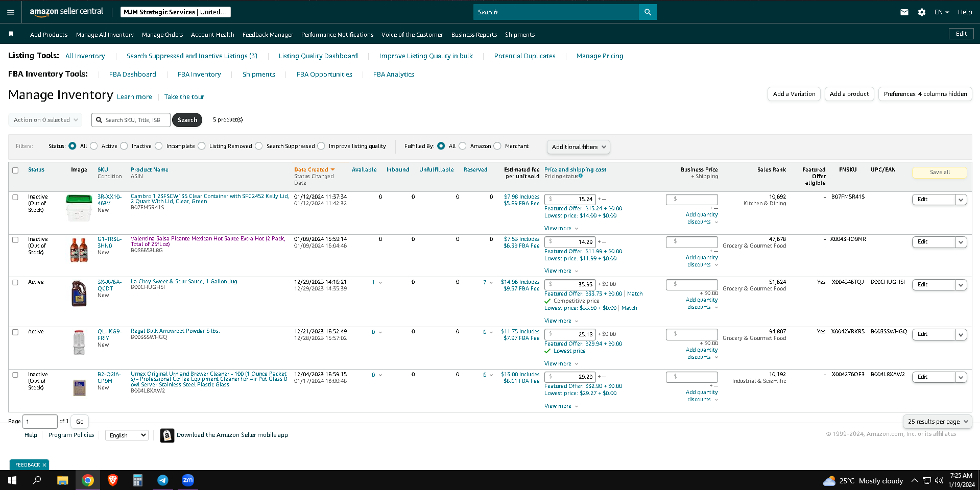Open Brave browser from the taskbar
This screenshot has width=980, height=490.
(x=113, y=480)
